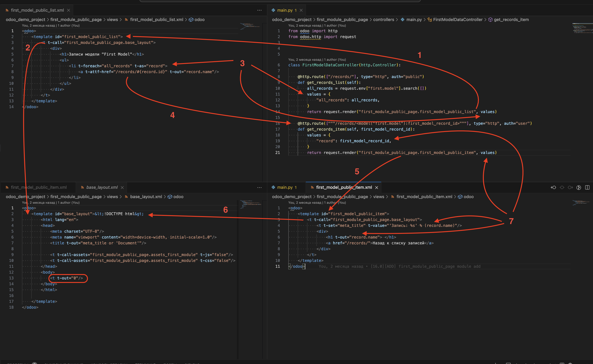Image resolution: width=593 pixels, height=364 pixels.
Task: Open the first_model_public_list.xml breadcrumb item
Action: pos(156,19)
